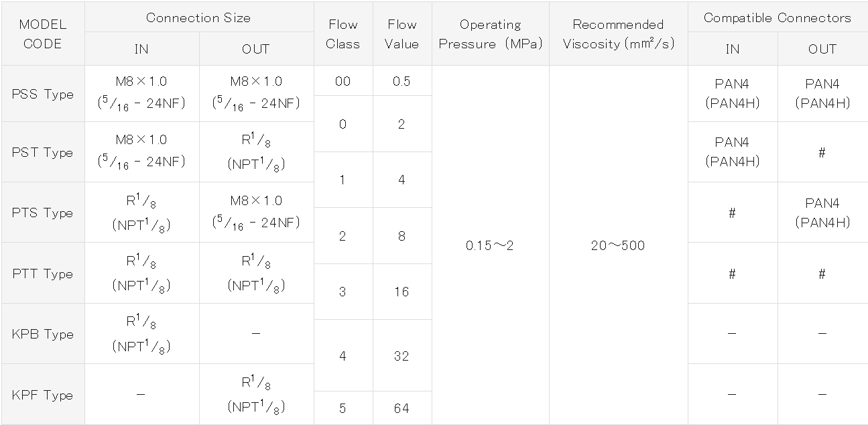This screenshot has height=425, width=868.
Task: Click the Operating Pressure (MPa) header
Action: tap(491, 34)
